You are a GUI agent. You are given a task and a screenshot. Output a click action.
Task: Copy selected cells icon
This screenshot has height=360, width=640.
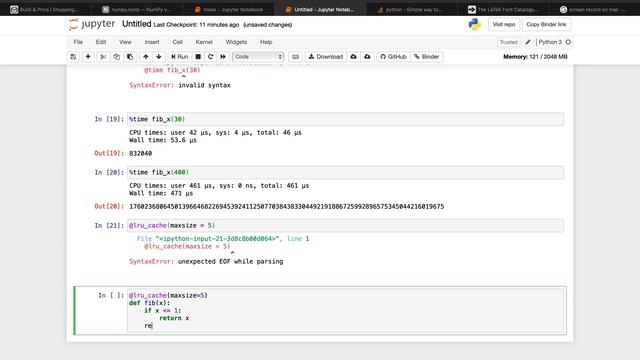click(x=117, y=57)
